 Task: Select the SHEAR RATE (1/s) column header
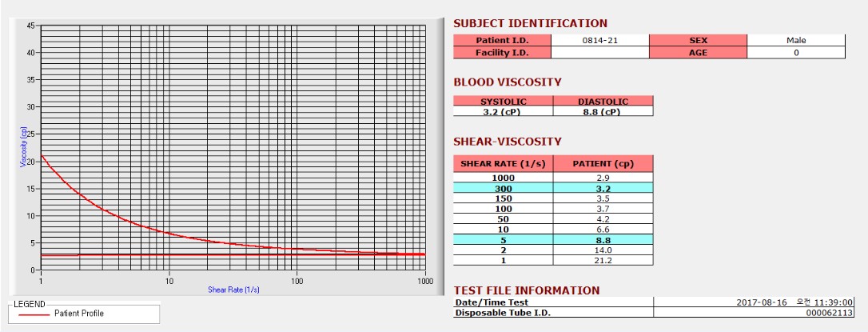tap(504, 164)
